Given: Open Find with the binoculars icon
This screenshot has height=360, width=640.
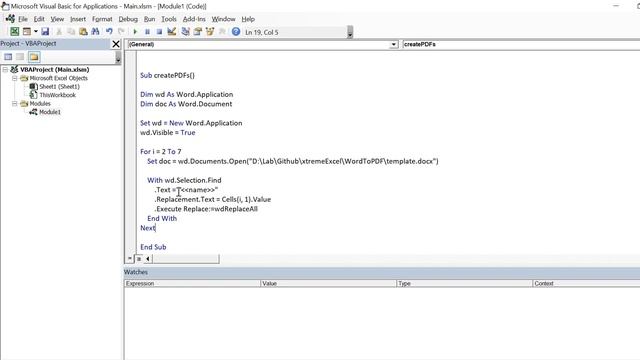Looking at the screenshot, I should (96, 31).
